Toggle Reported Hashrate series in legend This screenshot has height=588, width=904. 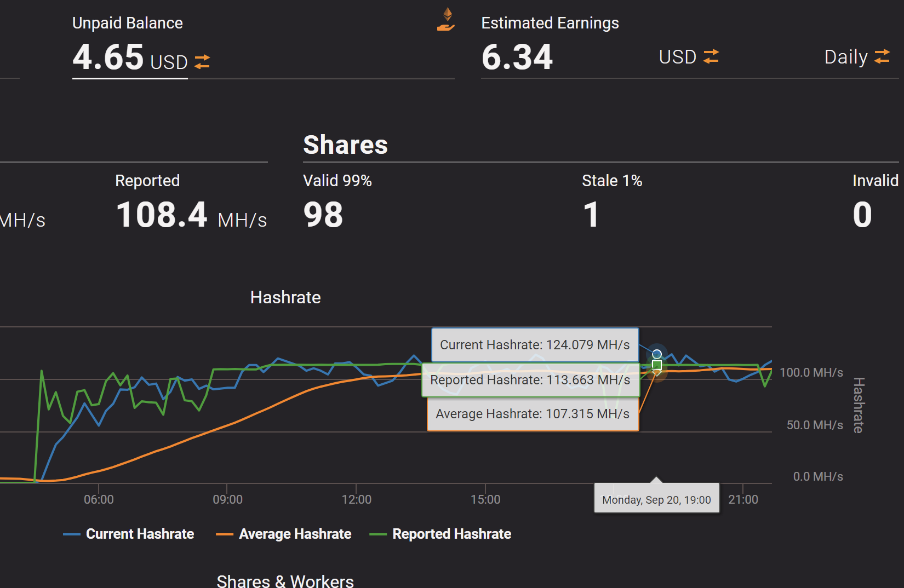click(451, 534)
